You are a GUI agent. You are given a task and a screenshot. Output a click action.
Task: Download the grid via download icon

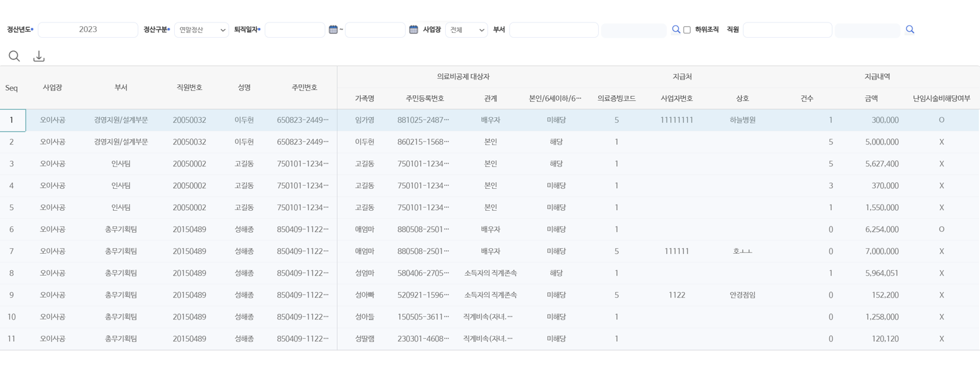click(39, 56)
